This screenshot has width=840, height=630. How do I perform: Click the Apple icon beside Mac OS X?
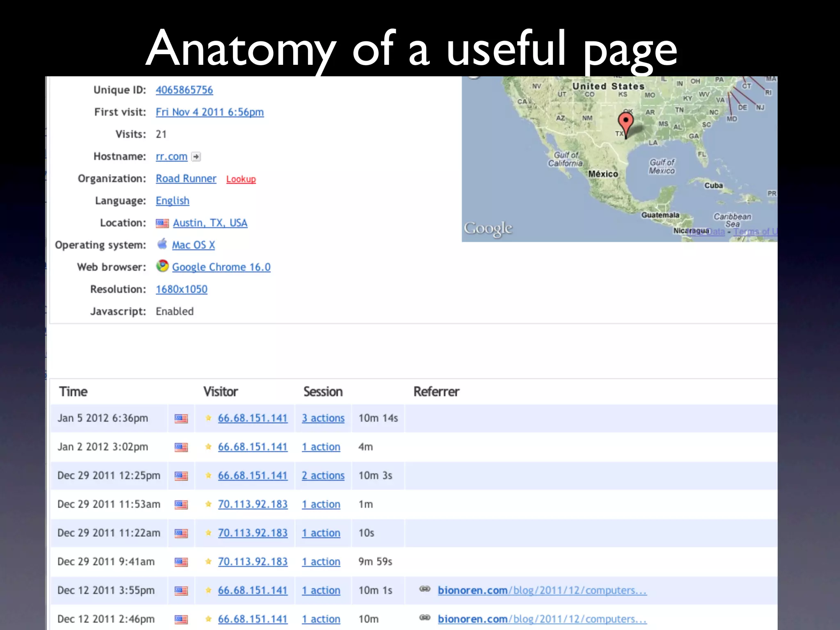(x=162, y=244)
